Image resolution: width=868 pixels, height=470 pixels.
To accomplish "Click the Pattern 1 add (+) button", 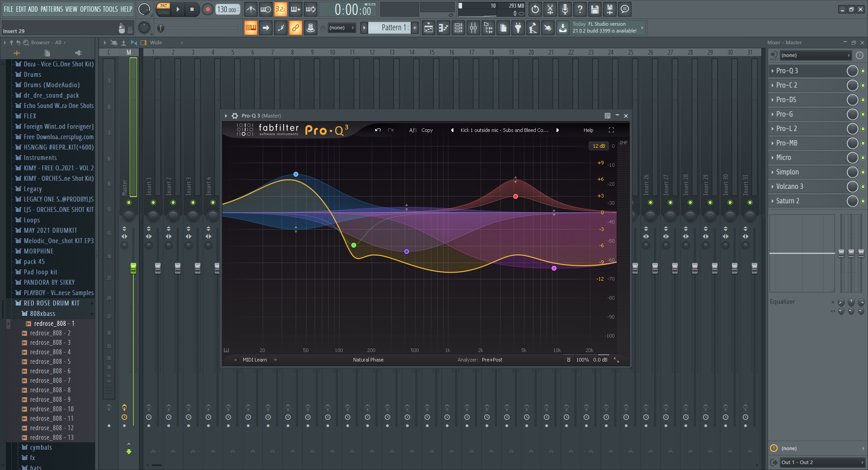I will [415, 28].
